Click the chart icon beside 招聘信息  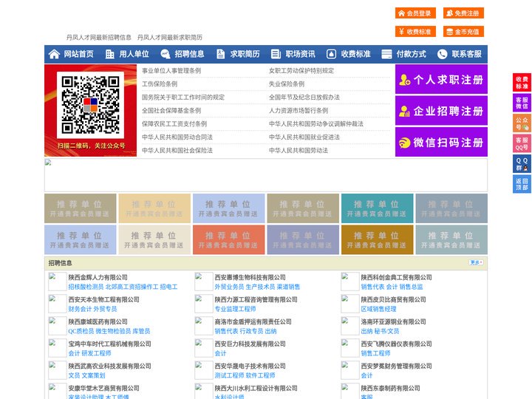[x=166, y=54]
